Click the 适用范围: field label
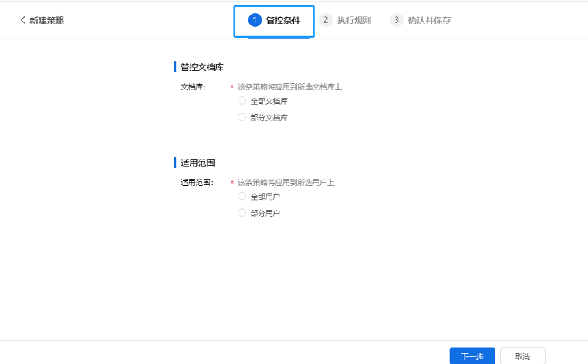This screenshot has width=588, height=364. 197,183
